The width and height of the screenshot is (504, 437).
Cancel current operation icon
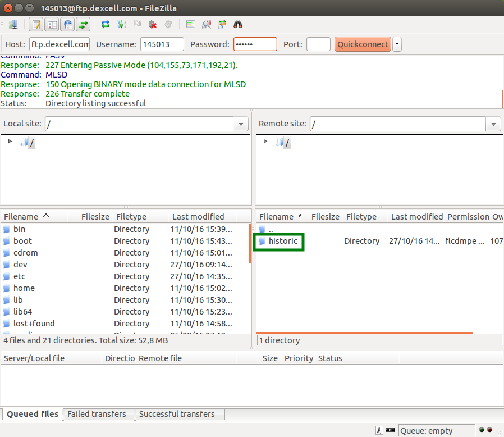[138, 24]
